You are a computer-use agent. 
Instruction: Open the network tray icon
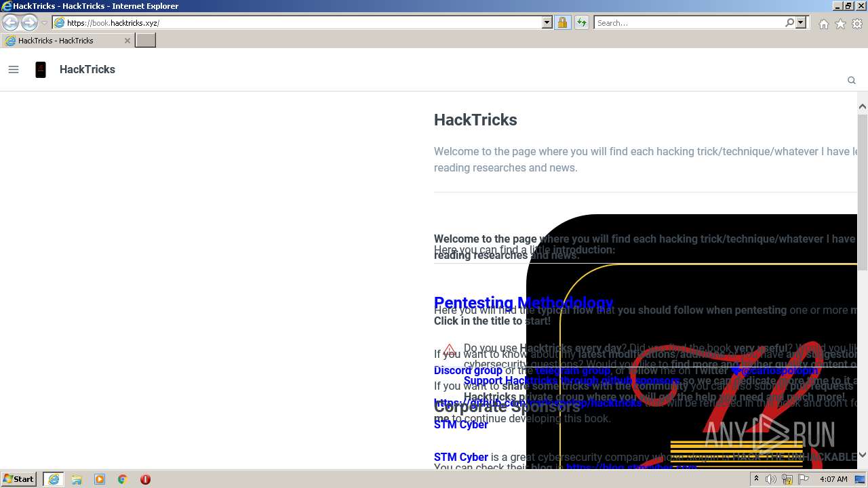point(787,479)
